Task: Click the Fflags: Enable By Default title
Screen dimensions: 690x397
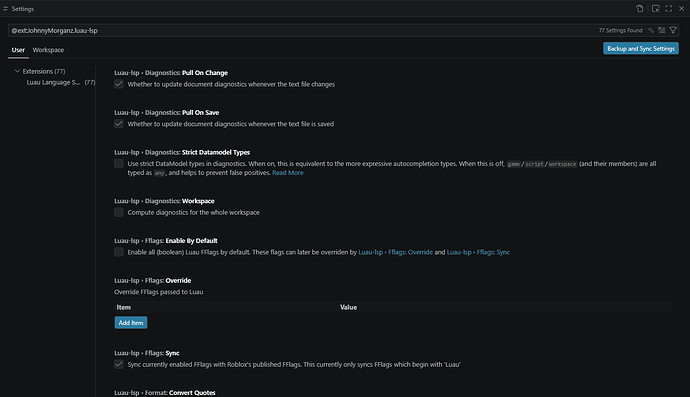Action: pyautogui.click(x=165, y=240)
